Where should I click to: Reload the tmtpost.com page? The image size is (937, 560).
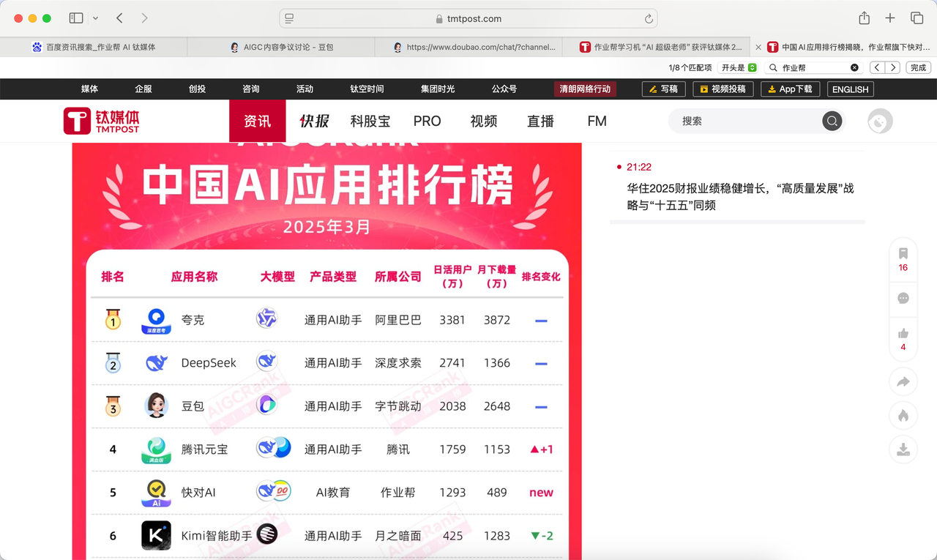(x=649, y=19)
